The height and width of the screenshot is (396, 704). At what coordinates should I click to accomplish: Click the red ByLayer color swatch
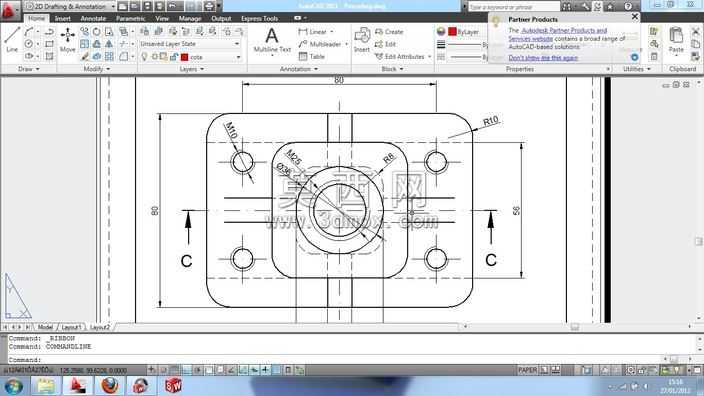(452, 31)
